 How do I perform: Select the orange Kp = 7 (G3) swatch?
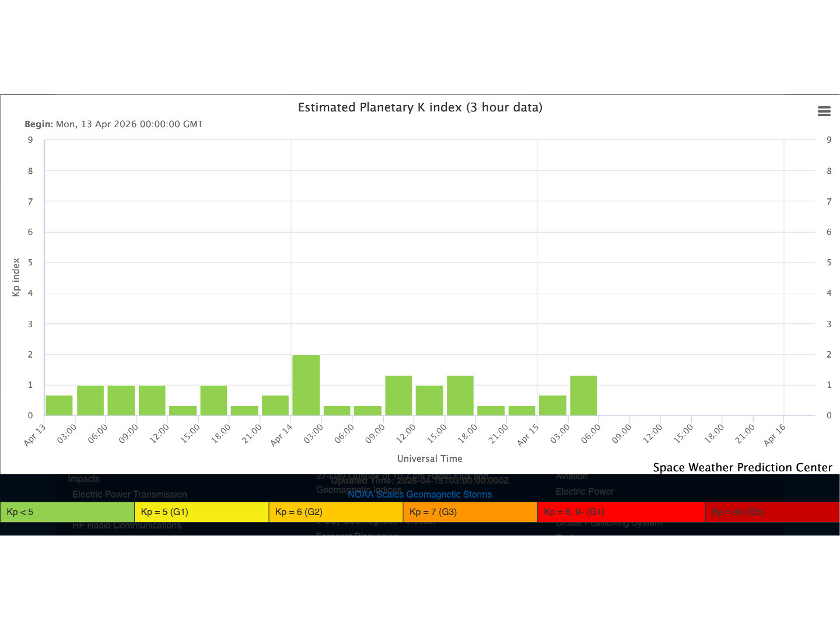470,512
